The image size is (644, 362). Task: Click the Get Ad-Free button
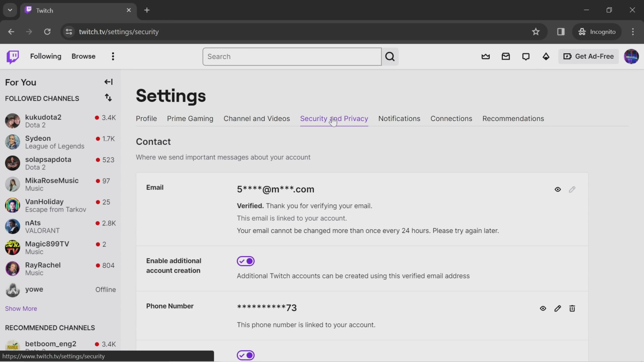coord(588,56)
